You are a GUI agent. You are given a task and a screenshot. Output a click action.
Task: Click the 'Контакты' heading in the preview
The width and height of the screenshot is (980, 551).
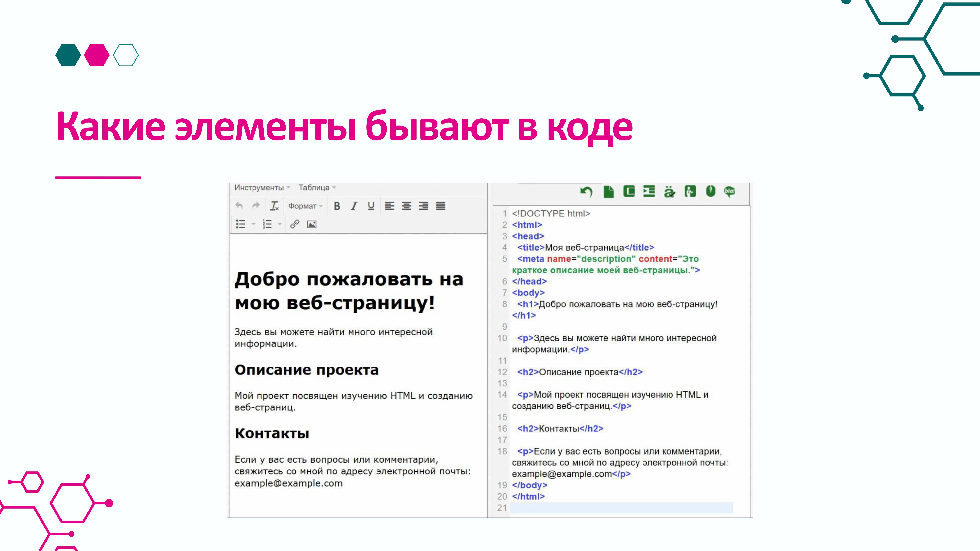pos(272,433)
